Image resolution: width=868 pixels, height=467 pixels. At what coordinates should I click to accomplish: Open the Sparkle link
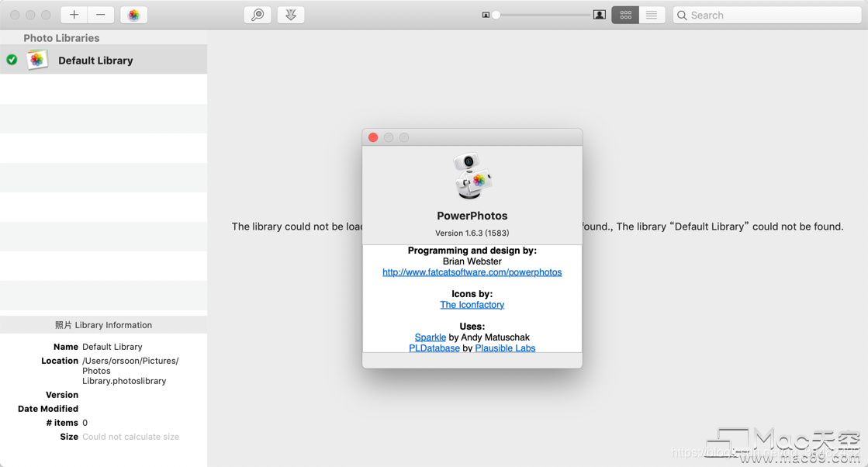click(x=431, y=337)
